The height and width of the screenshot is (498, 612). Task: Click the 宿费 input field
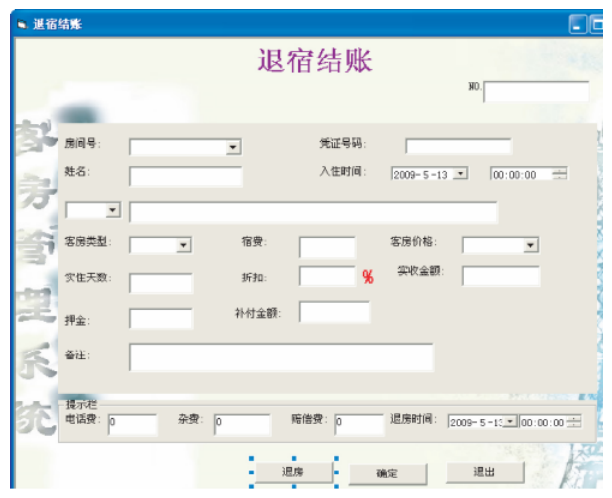(x=327, y=247)
